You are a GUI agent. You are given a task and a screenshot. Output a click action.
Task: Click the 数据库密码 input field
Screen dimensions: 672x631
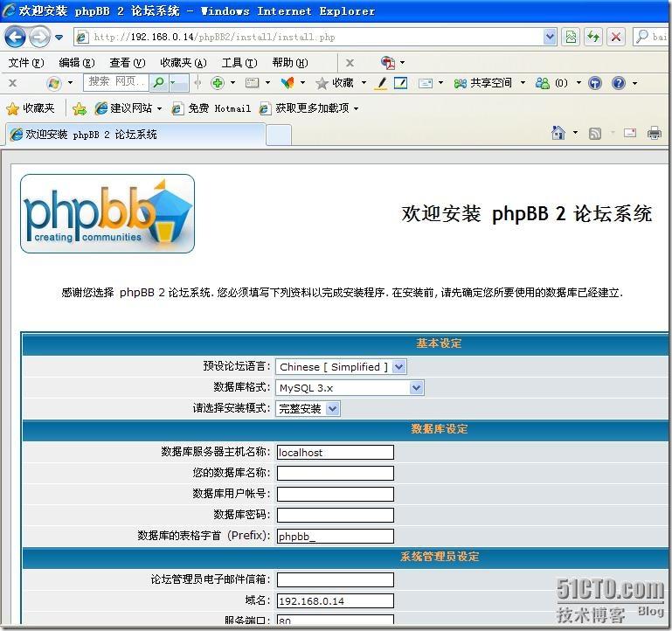coord(336,516)
